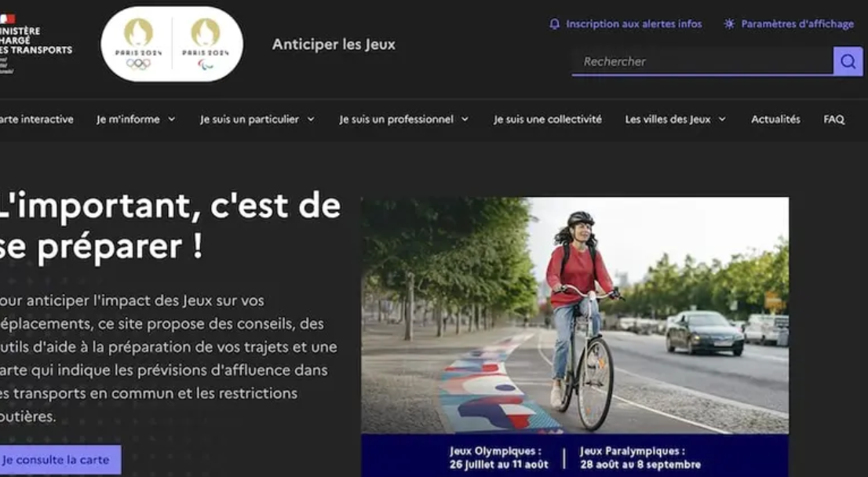
Task: Click the 'Anticiper les Jeux' site title
Action: [334, 44]
